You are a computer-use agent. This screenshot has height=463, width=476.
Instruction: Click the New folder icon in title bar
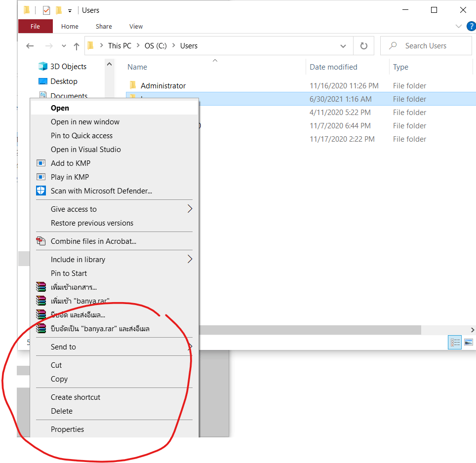tap(59, 10)
